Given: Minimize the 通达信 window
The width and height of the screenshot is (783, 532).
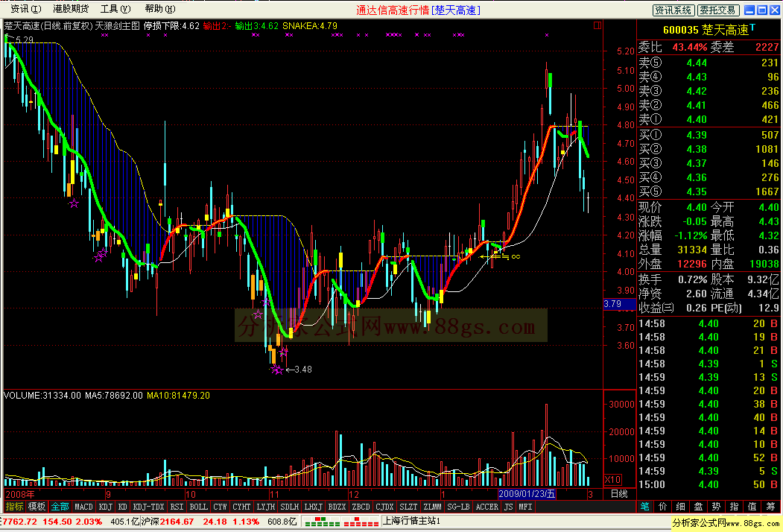Looking at the screenshot, I should [749, 10].
